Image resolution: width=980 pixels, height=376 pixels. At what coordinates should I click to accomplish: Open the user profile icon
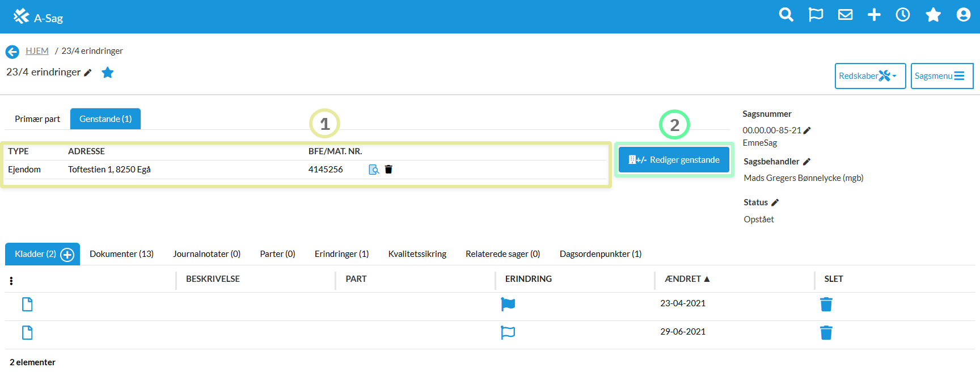coord(963,15)
